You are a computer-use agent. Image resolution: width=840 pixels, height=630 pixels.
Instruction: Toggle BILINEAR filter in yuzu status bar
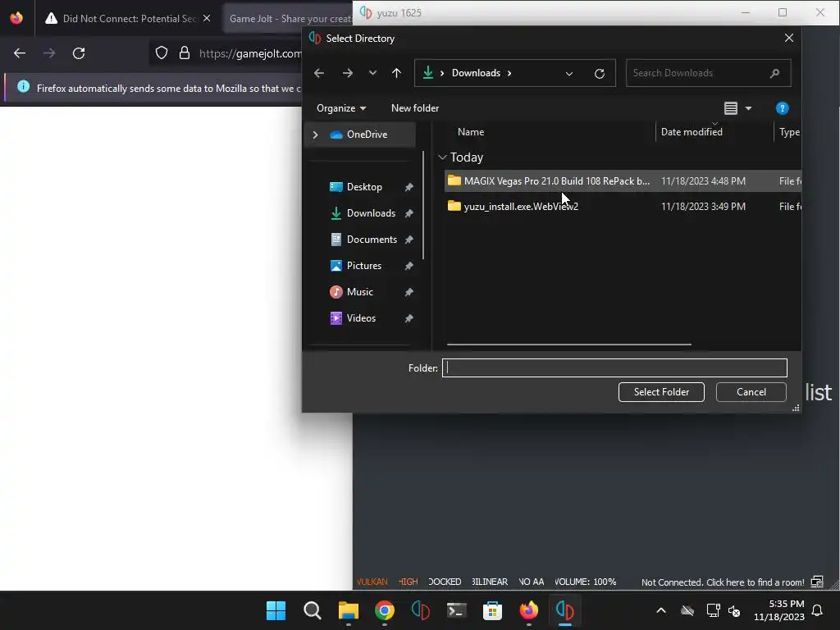[490, 582]
